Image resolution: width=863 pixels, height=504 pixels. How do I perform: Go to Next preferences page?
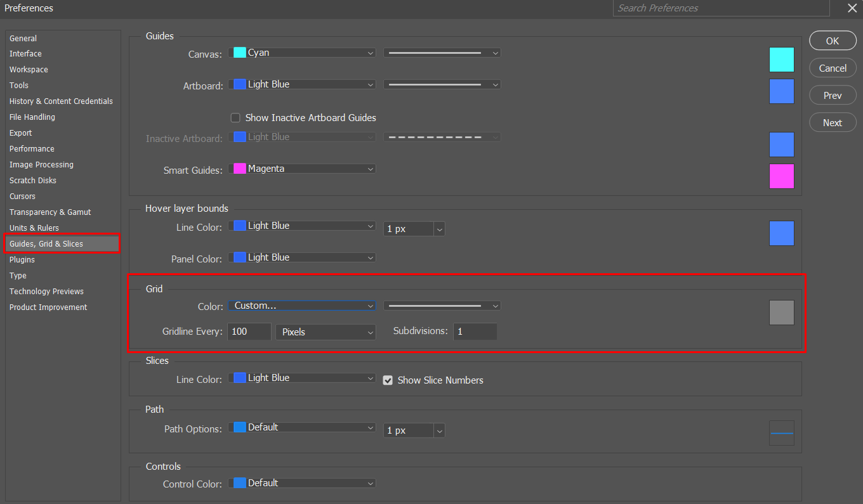click(x=832, y=123)
